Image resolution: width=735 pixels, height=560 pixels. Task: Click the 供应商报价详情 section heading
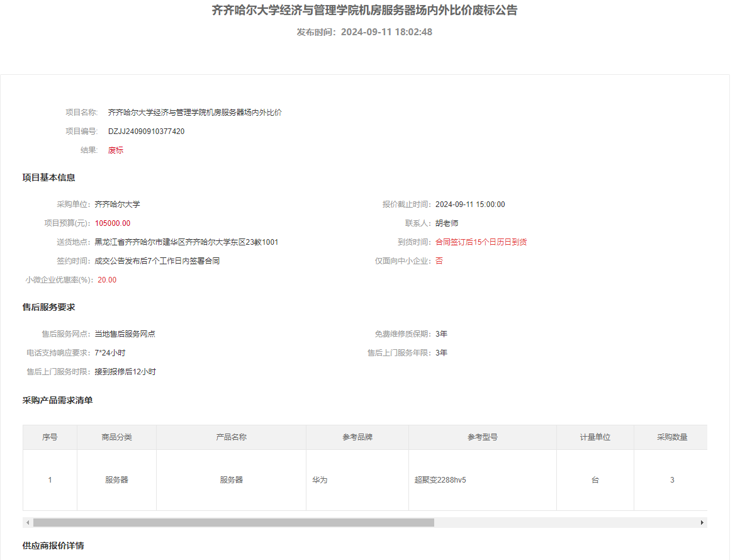click(x=53, y=546)
